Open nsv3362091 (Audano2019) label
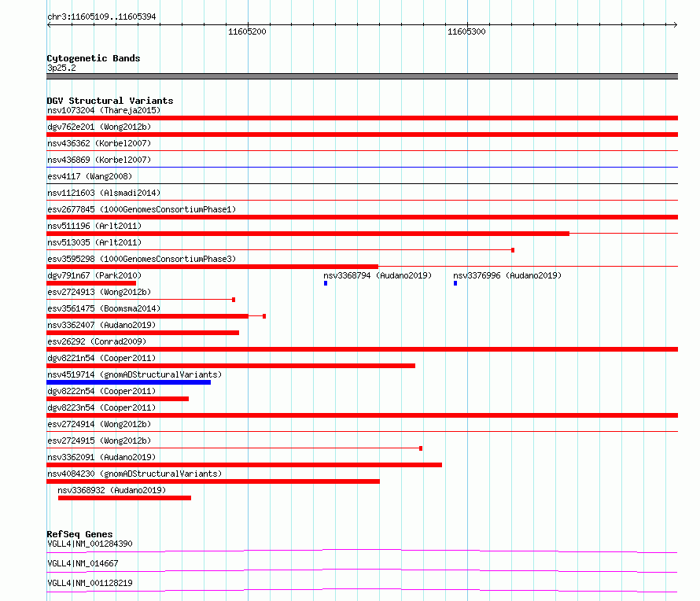This screenshot has height=601, width=700. click(101, 457)
